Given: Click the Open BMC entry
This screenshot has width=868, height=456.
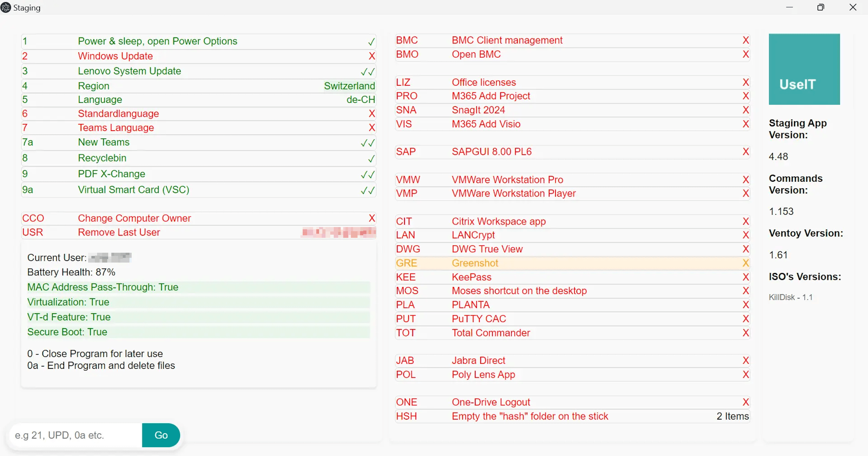Looking at the screenshot, I should [572, 55].
